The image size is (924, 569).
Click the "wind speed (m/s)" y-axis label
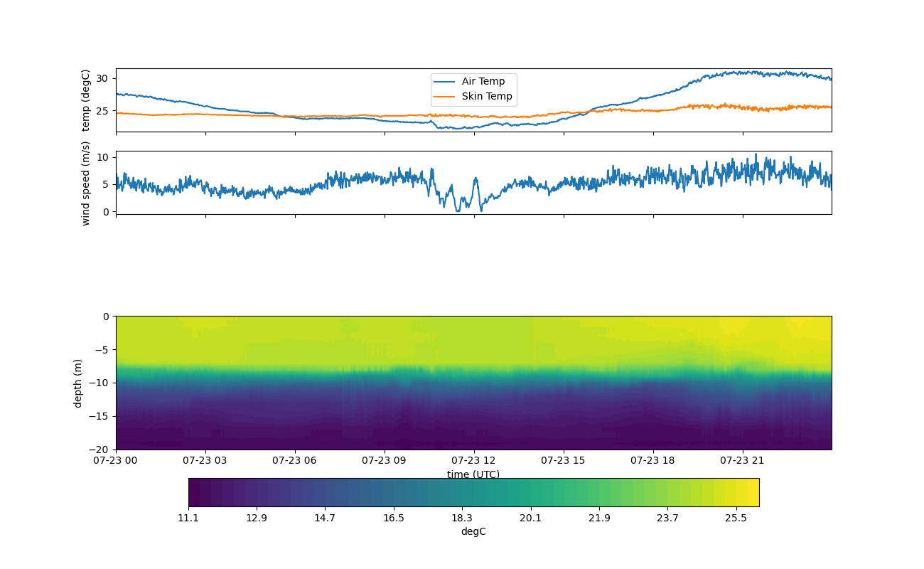(86, 183)
